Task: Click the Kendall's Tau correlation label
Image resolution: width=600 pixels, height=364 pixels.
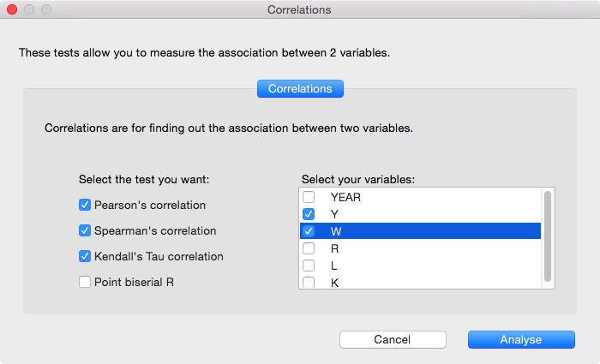Action: click(x=159, y=256)
